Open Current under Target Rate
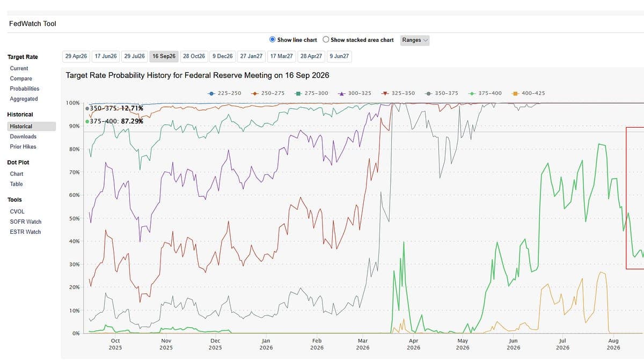The image size is (644, 362). (x=19, y=68)
